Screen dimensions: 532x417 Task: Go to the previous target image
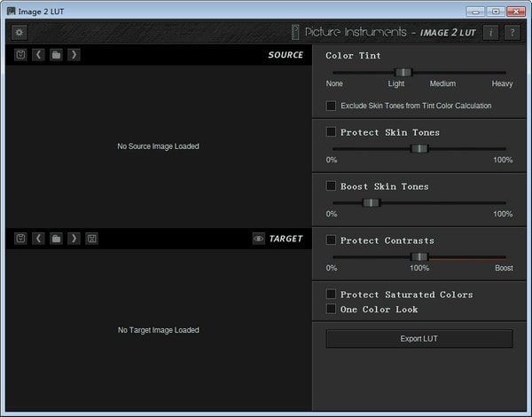38,239
